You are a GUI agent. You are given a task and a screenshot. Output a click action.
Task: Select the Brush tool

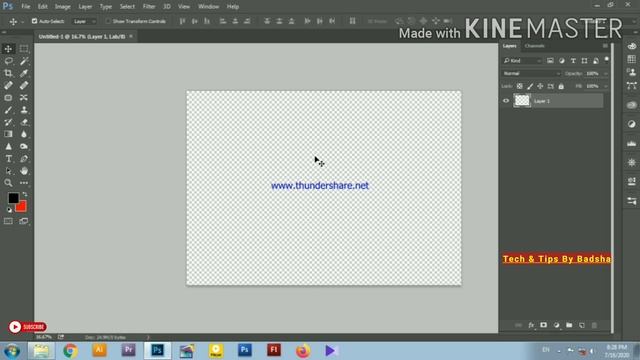click(8, 110)
